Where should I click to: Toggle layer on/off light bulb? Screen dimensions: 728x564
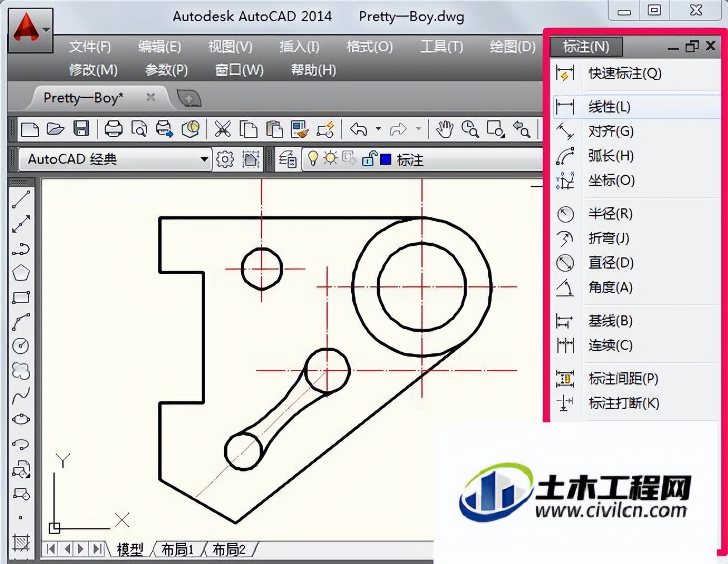(x=313, y=159)
